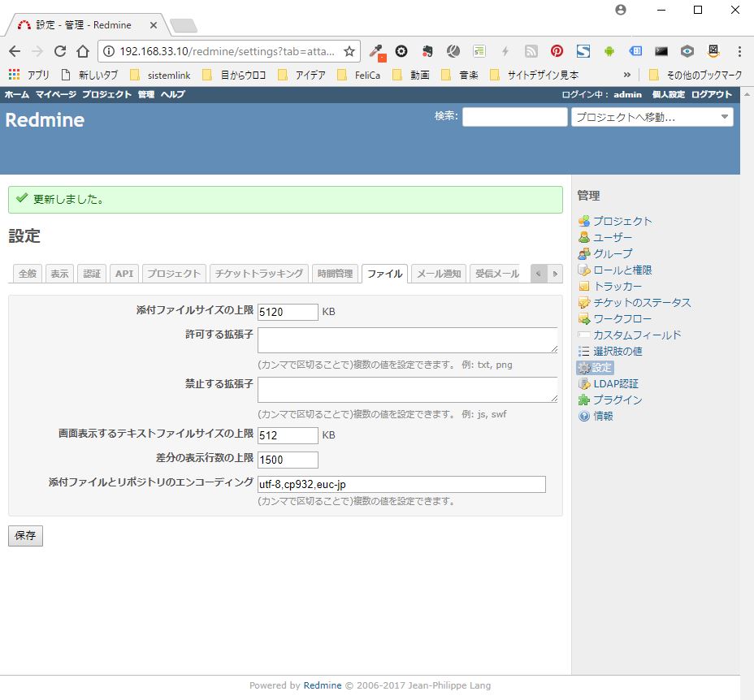Image resolution: width=754 pixels, height=700 pixels.
Task: Open the black terminal extension icon
Action: coord(661,51)
